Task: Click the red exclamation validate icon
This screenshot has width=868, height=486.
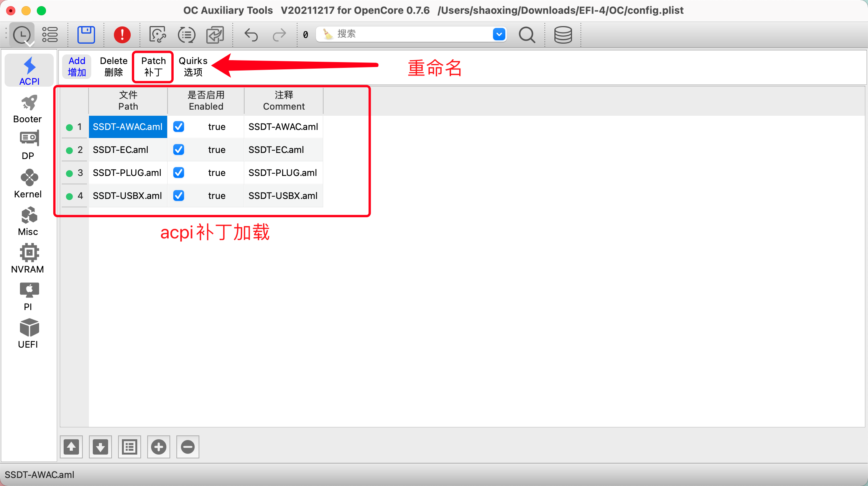Action: point(122,34)
